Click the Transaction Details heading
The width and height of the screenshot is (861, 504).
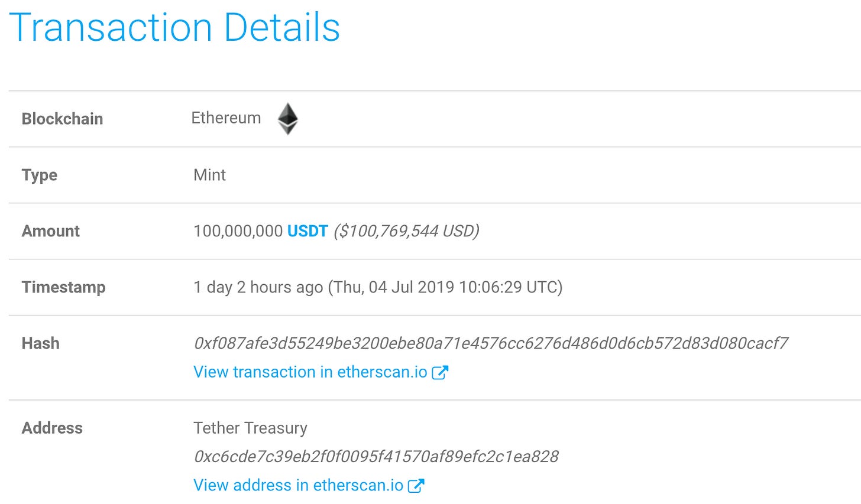(x=175, y=28)
